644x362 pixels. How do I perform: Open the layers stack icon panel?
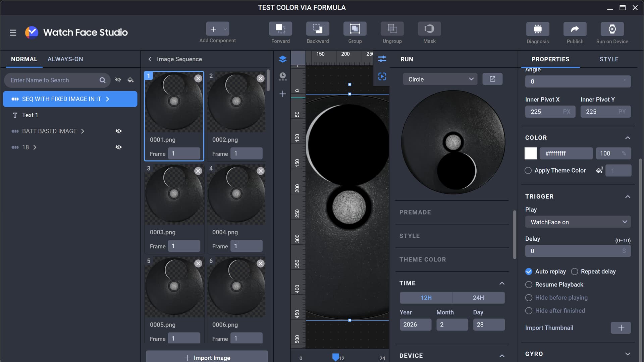click(282, 59)
